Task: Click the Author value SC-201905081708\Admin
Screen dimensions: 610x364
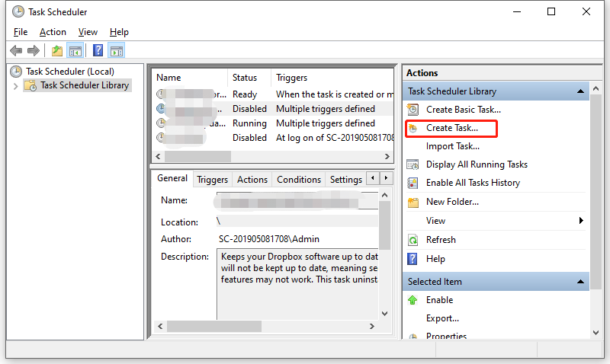Action: (269, 239)
